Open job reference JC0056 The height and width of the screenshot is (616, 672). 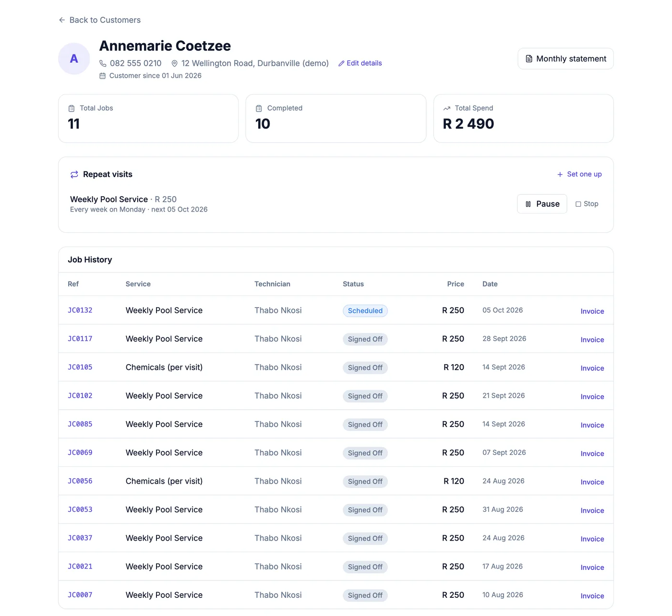tap(80, 481)
